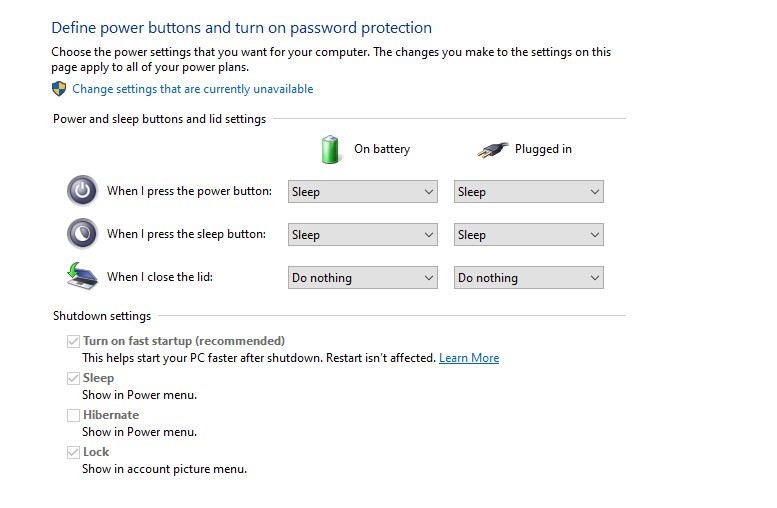
Task: Toggle the Lock checkbox
Action: click(73, 452)
